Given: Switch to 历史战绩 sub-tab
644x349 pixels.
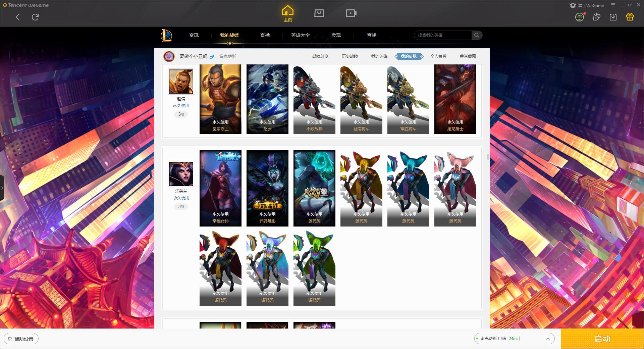Looking at the screenshot, I should click(350, 56).
